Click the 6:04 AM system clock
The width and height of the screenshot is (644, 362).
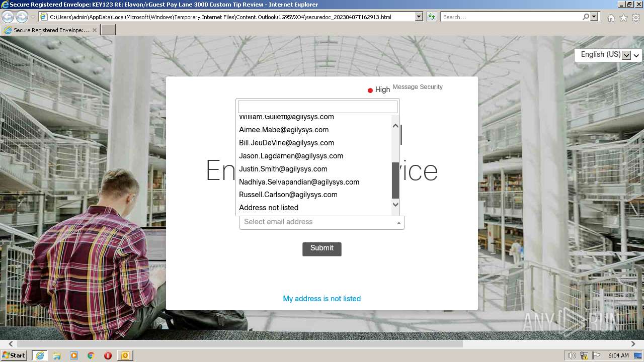pyautogui.click(x=618, y=355)
